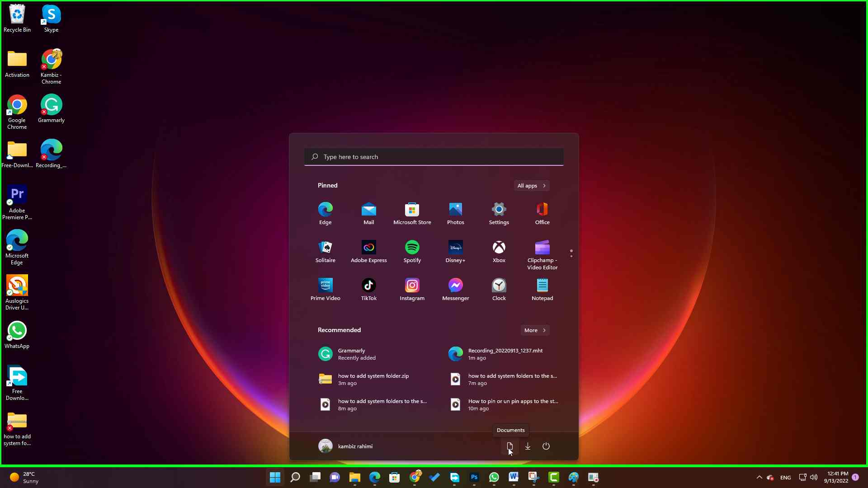
Task: Select Adobe Premiere Pro desktop icon
Action: (17, 202)
